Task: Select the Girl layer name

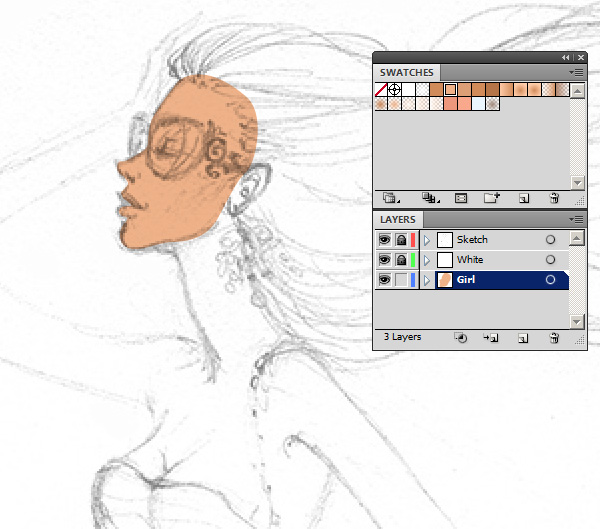Action: click(x=466, y=279)
